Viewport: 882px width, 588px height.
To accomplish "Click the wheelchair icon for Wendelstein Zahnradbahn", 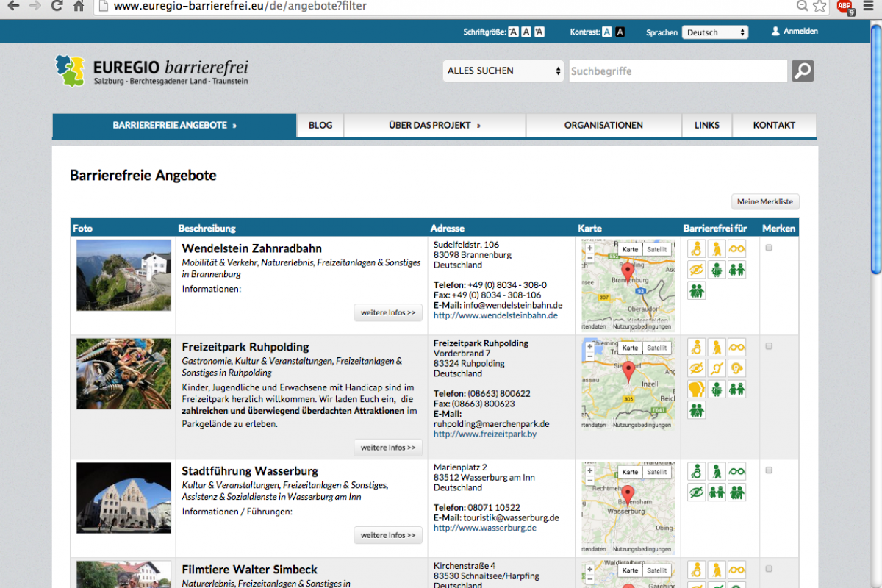I will click(697, 248).
